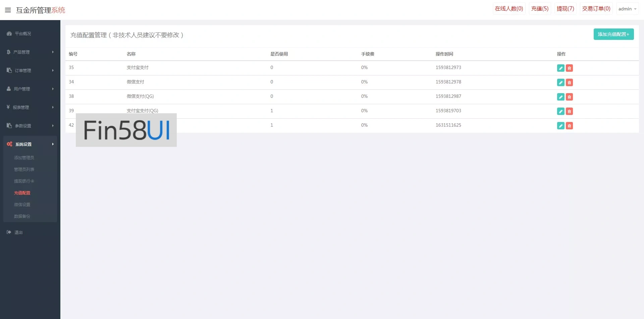This screenshot has width=644, height=319.
Task: Delete row 38 微信支付(QG) using trash icon
Action: click(x=569, y=97)
